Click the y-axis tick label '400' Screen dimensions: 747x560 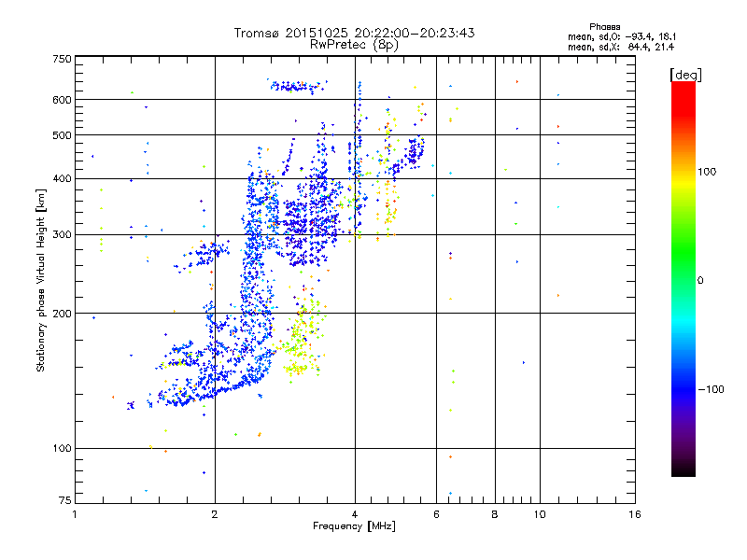tap(62, 179)
